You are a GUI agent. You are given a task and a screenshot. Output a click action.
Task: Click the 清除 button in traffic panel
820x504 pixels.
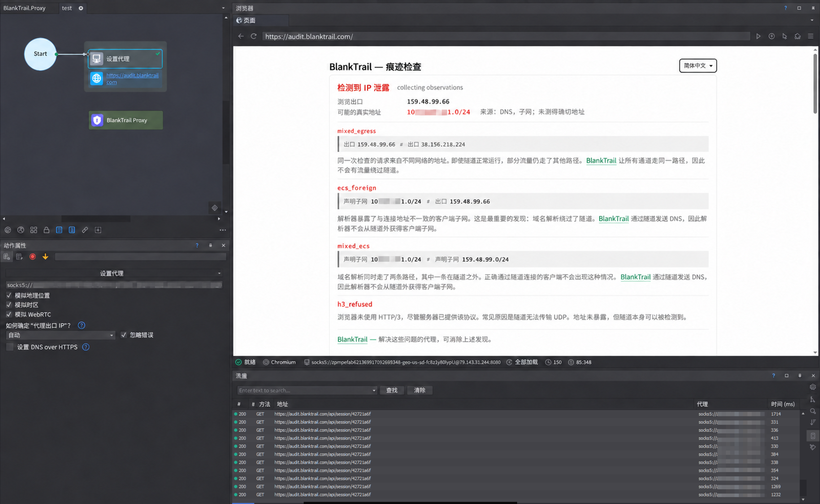tap(420, 390)
